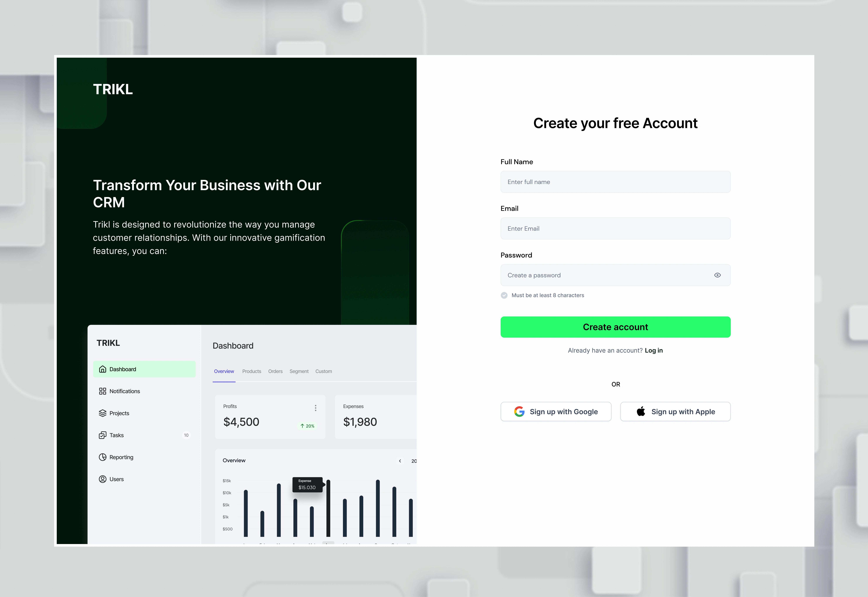Viewport: 868px width, 597px height.
Task: Open the Custom tab
Action: pyautogui.click(x=324, y=371)
